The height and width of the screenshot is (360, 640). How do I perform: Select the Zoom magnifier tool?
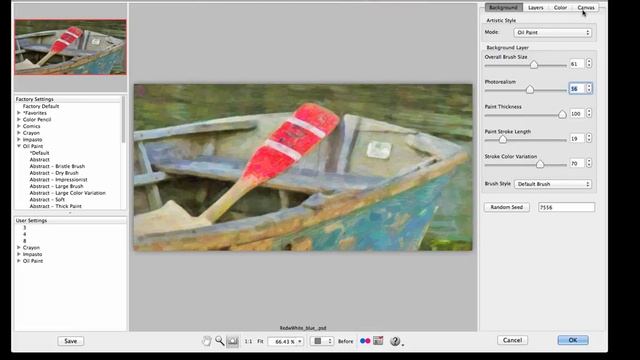pos(220,341)
